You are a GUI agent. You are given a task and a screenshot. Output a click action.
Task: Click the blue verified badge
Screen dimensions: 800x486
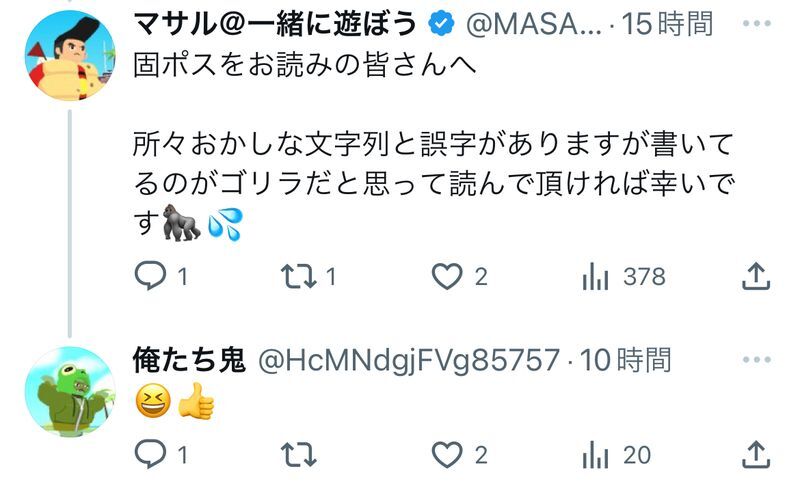point(441,24)
